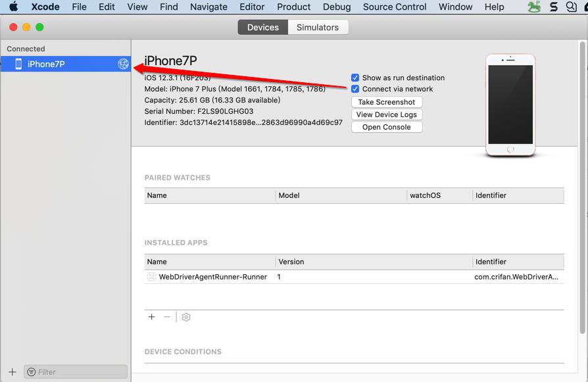Open the installed apps gear menu

point(186,317)
